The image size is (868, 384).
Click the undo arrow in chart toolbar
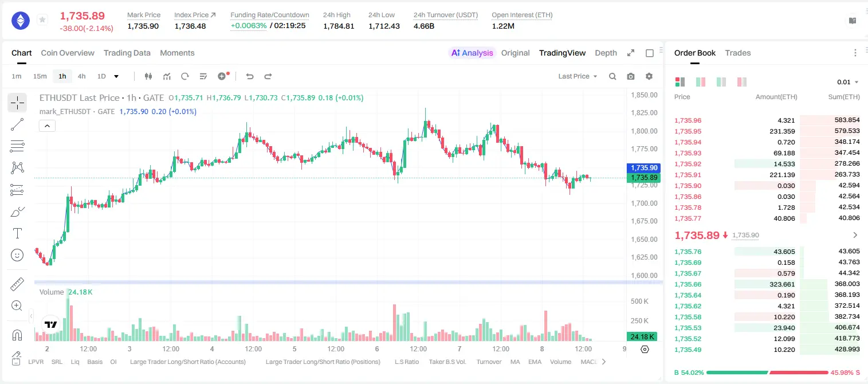[250, 76]
